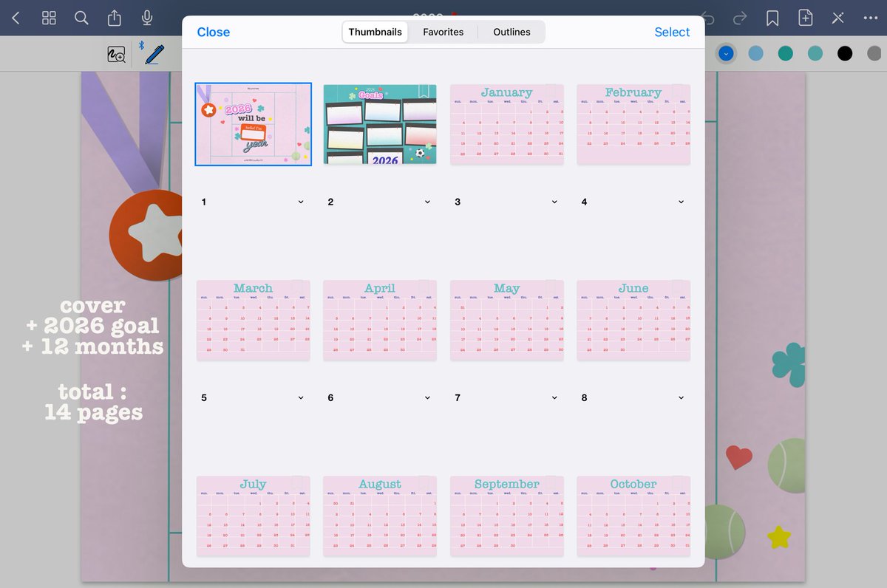Expand options chevron for page 1
This screenshot has height=588, width=887.
301,202
